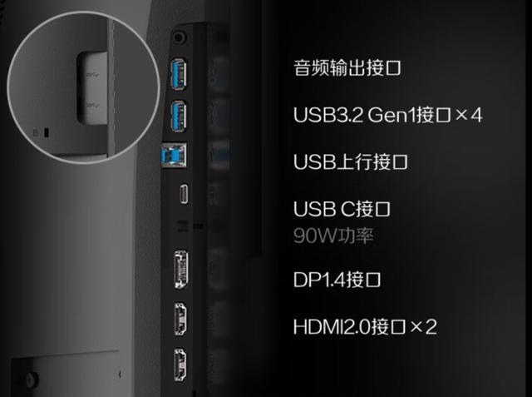Viewport: 532px width, 397px height.
Task: Click the bottom HDMI port
Action: [x=180, y=365]
